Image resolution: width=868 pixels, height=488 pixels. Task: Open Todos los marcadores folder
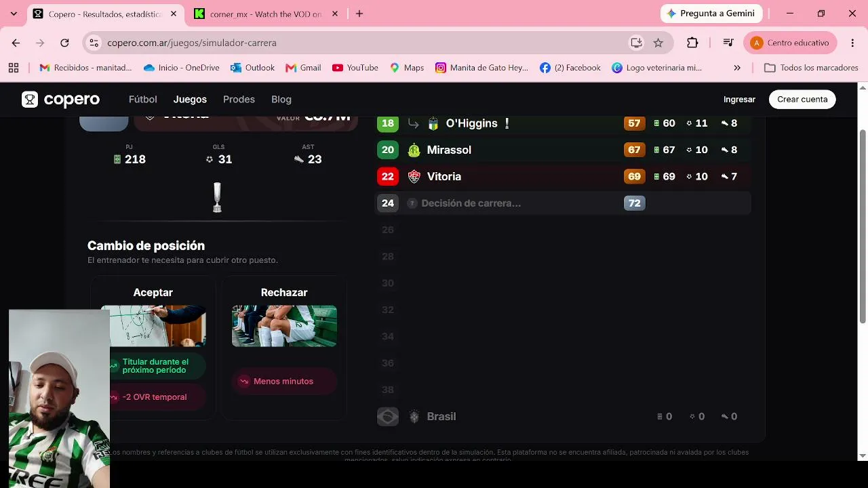(x=811, y=68)
